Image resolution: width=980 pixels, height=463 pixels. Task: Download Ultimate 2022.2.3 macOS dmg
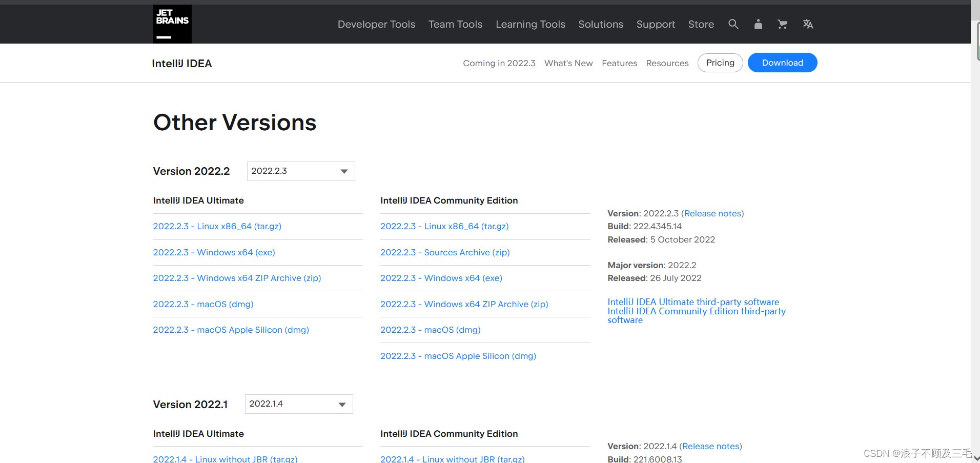(203, 304)
